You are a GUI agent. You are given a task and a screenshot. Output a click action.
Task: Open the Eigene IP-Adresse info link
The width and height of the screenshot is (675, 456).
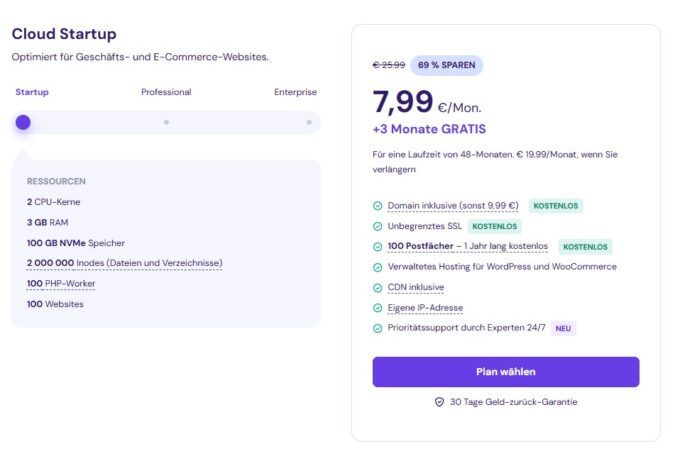point(425,308)
